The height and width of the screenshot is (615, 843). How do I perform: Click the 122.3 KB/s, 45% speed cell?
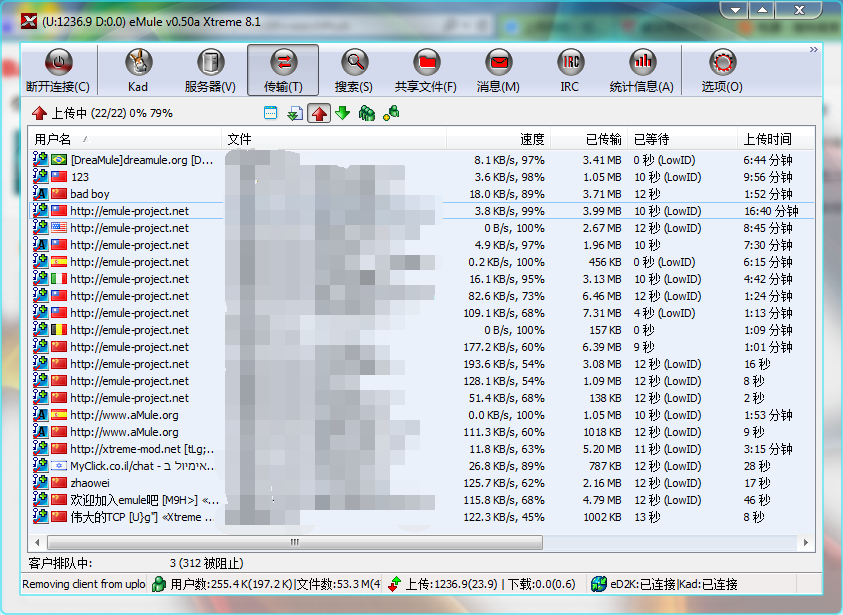tap(504, 517)
